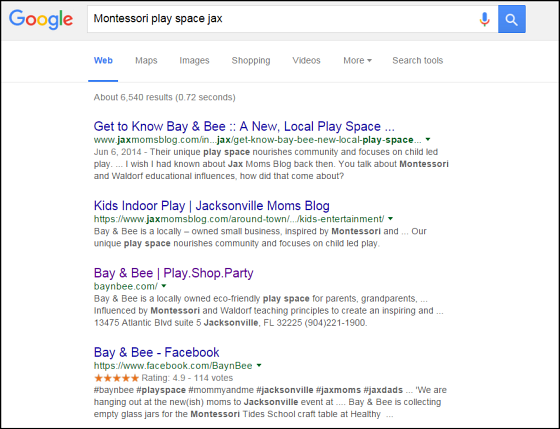Viewport: 560px width, 429px height.
Task: Open 'Bay & Bee - Facebook' result
Action: click(x=156, y=353)
